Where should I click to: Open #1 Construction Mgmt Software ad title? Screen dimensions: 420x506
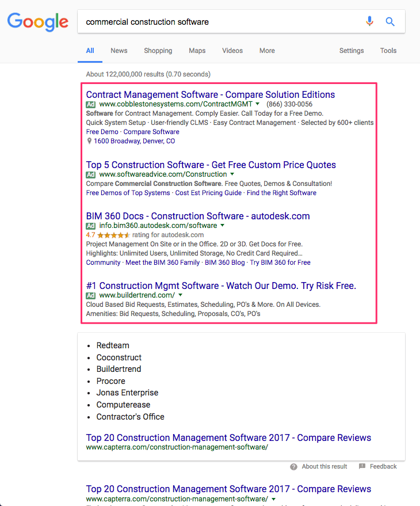(221, 286)
